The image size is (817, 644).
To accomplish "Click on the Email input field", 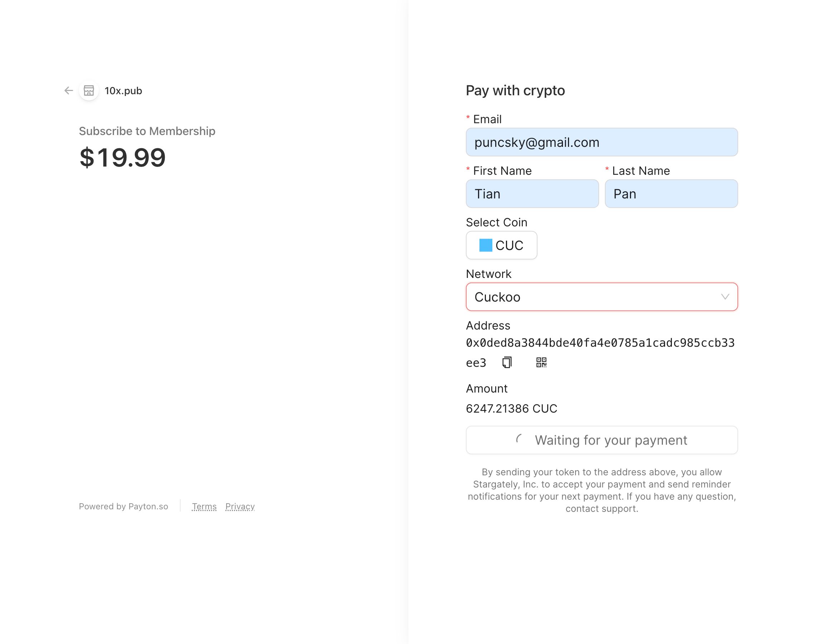I will tap(602, 143).
